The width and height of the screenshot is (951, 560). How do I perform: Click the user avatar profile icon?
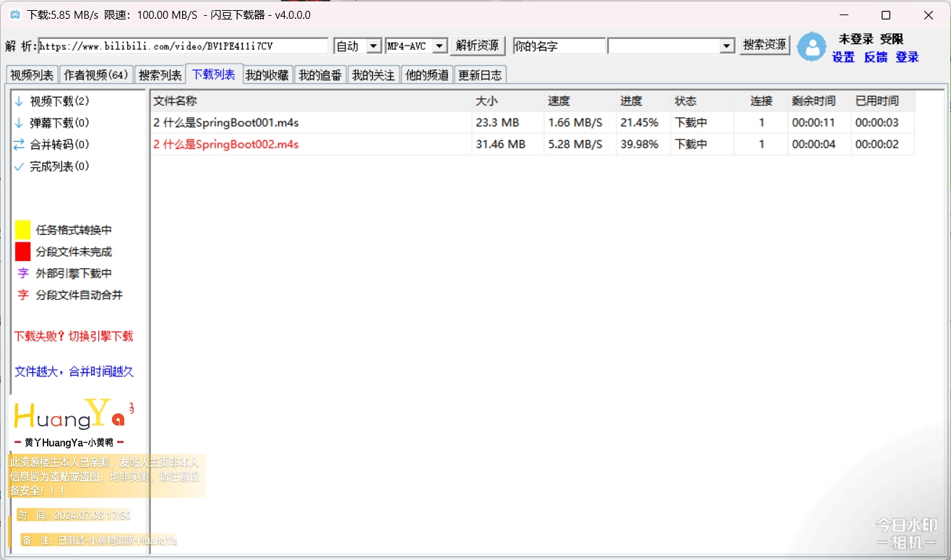point(812,46)
